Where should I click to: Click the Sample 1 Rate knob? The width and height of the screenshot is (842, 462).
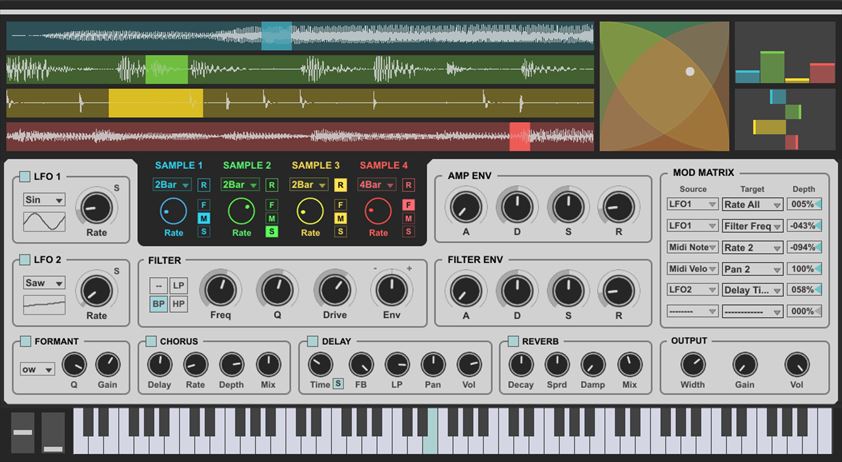pos(173,210)
